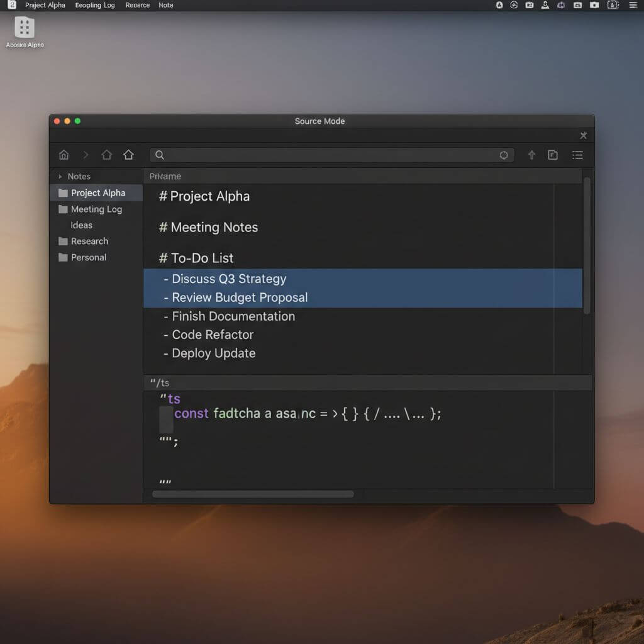Open the Project Alpha folder in sidebar
Screen dimensions: 644x644
(96, 193)
